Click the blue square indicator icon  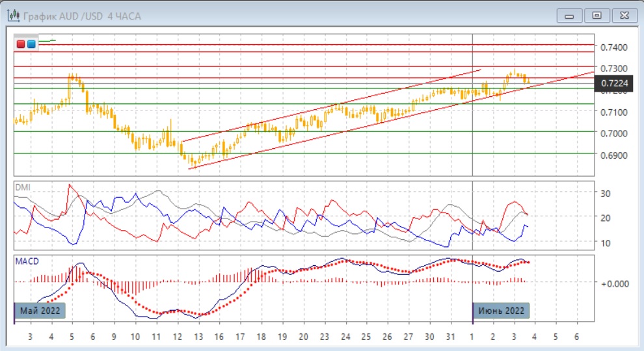click(x=31, y=44)
